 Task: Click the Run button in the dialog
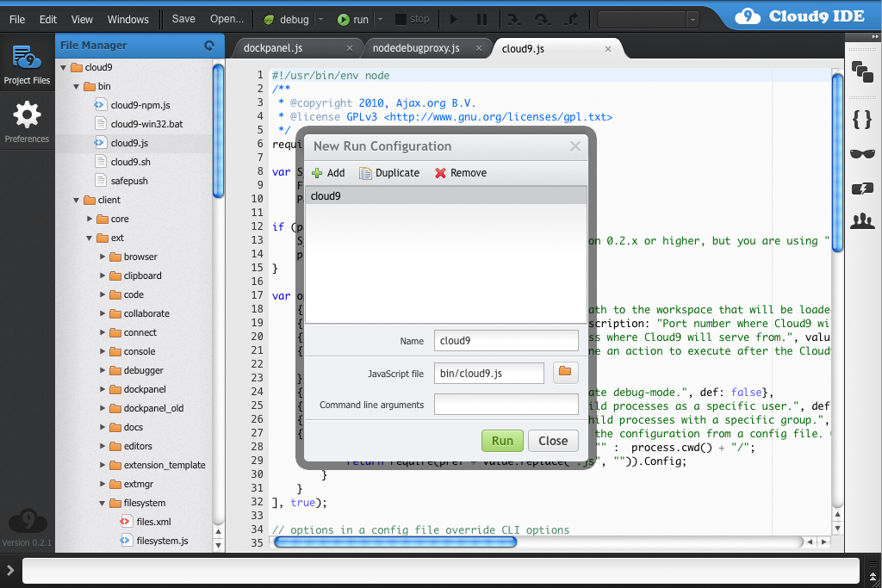click(502, 440)
